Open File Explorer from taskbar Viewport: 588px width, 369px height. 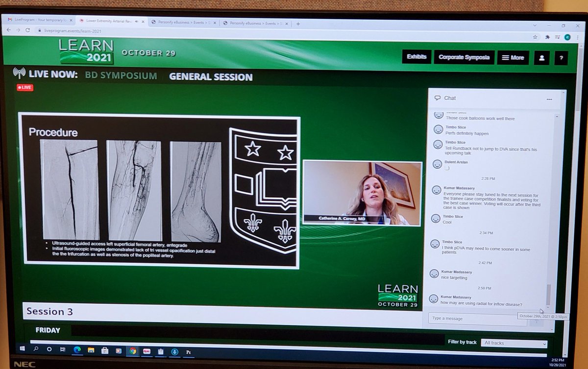click(x=91, y=350)
